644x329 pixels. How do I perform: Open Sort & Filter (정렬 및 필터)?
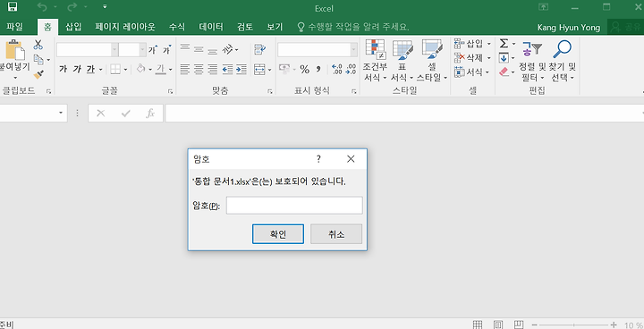(533, 61)
